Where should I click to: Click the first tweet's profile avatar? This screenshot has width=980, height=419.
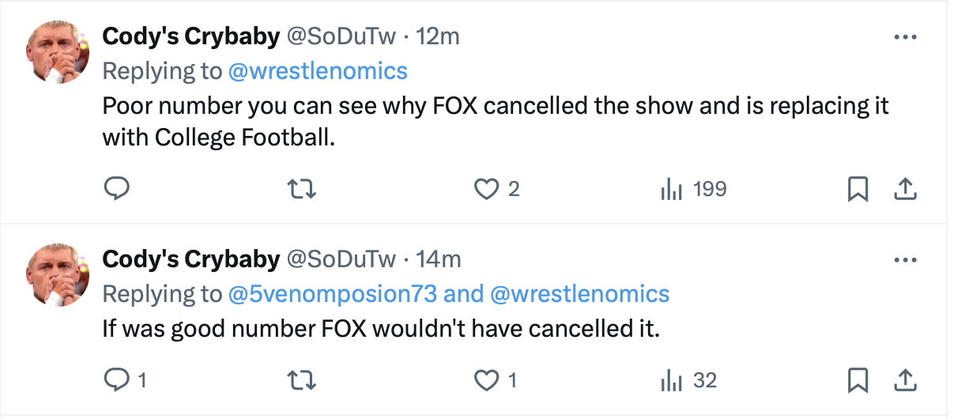58,51
